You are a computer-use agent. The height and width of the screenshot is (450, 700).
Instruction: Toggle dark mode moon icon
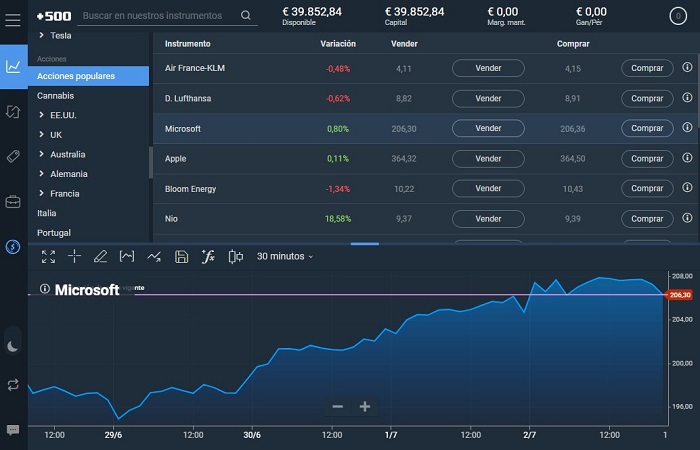pos(12,346)
